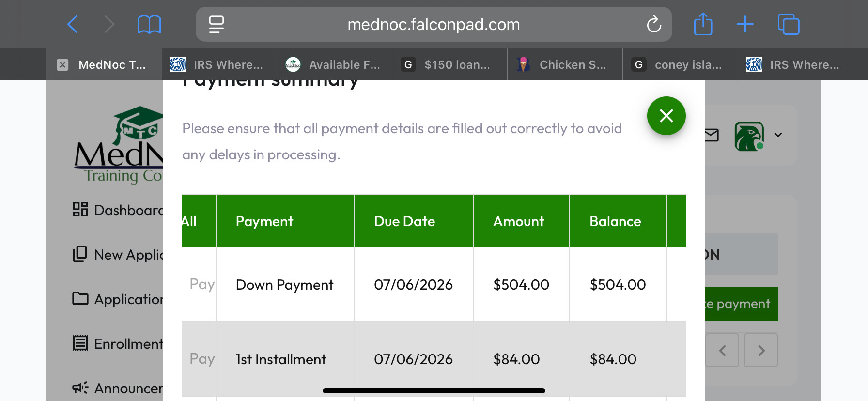Tap the Safari forward arrow

(x=109, y=24)
